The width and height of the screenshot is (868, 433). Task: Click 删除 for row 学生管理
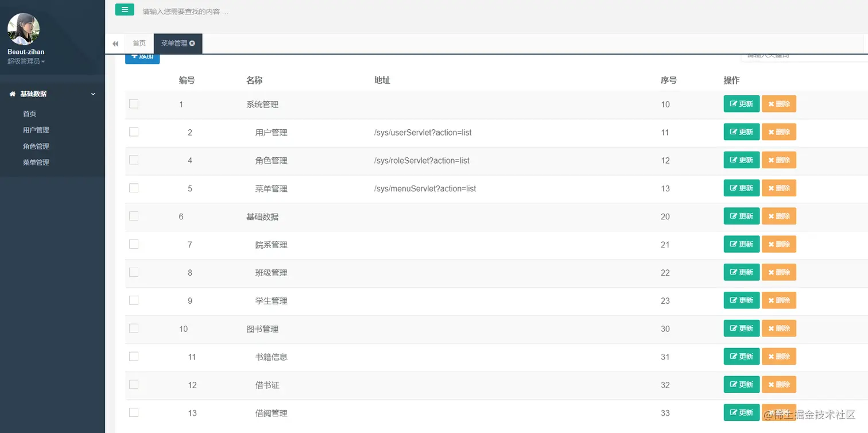[779, 300]
